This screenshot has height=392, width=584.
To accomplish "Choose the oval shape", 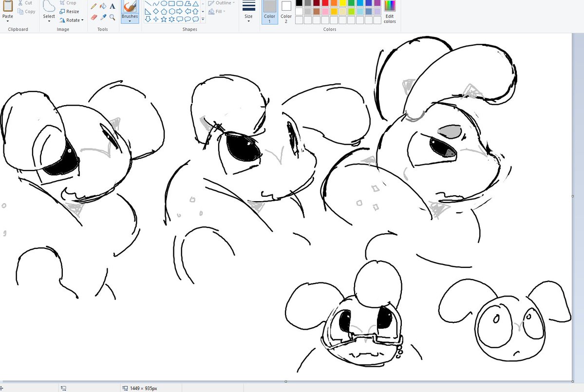I will 164,4.
